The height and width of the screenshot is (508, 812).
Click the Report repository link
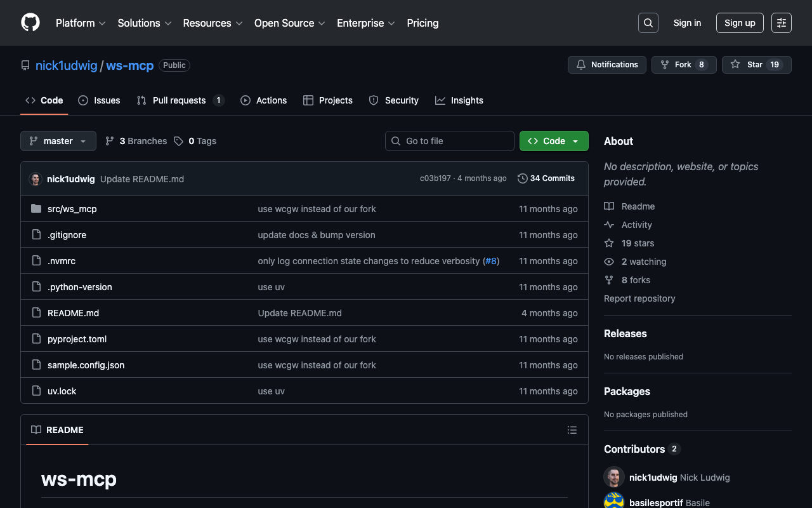[639, 298]
